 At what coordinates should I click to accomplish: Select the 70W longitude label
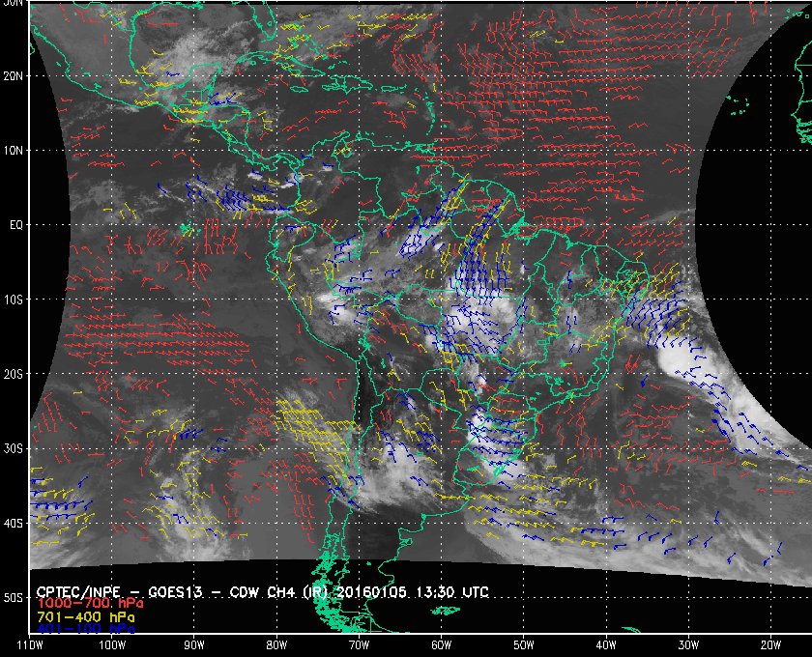(x=359, y=645)
